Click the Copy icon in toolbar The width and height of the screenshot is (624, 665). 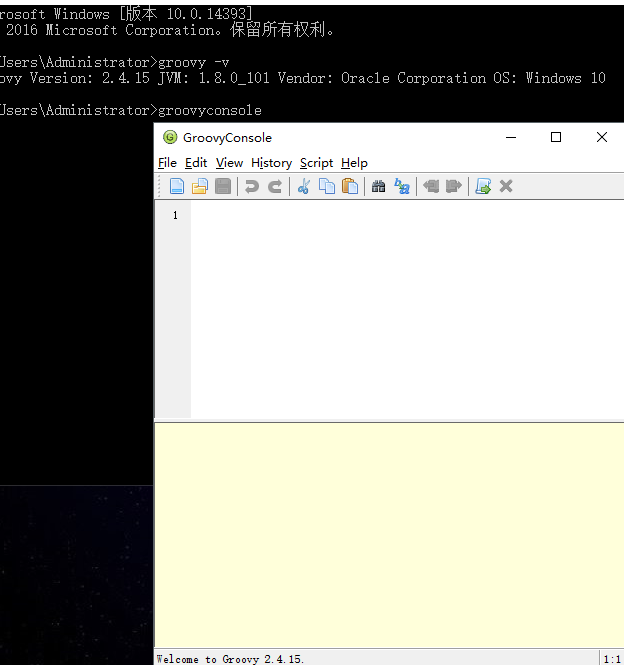click(x=327, y=186)
